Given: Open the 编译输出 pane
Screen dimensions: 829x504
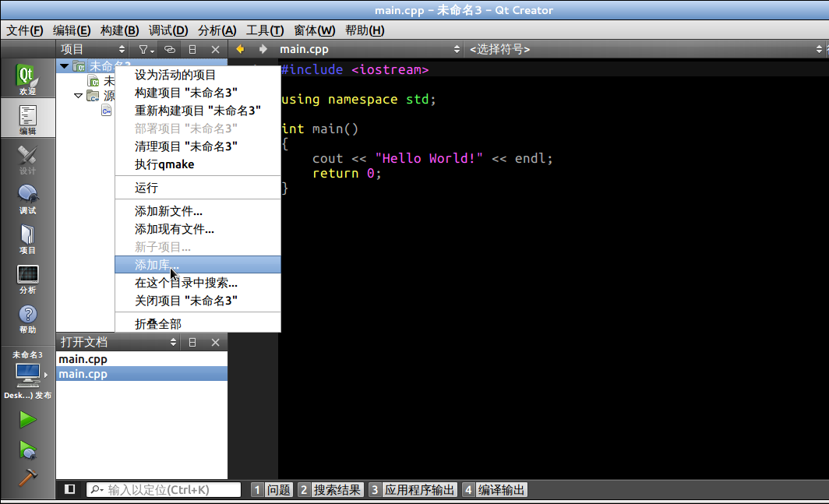Looking at the screenshot, I should click(494, 490).
